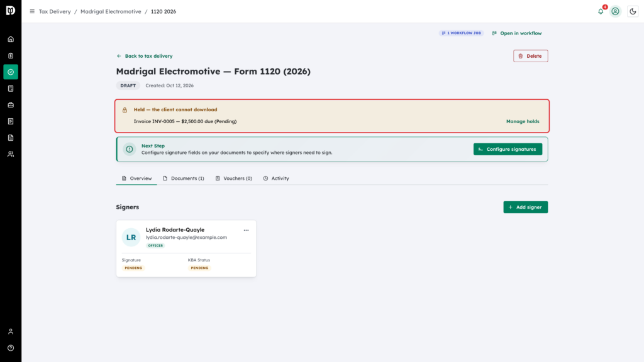Open the document icon in sidebar
The image size is (644, 362).
click(11, 138)
